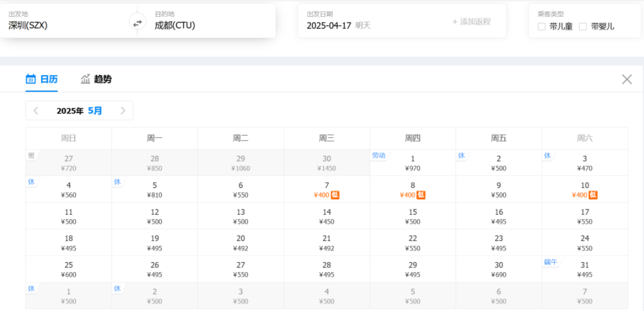Select May 14 priced ¥450
644x311 pixels.
click(x=327, y=216)
